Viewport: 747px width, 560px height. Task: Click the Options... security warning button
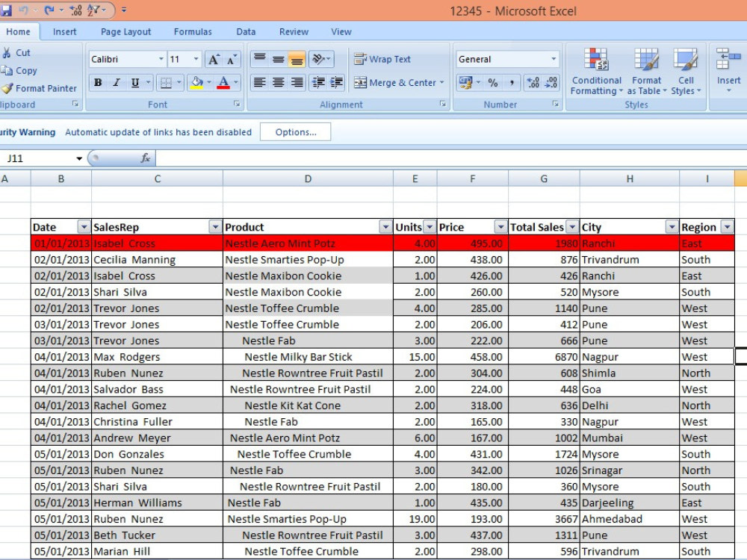click(x=295, y=132)
